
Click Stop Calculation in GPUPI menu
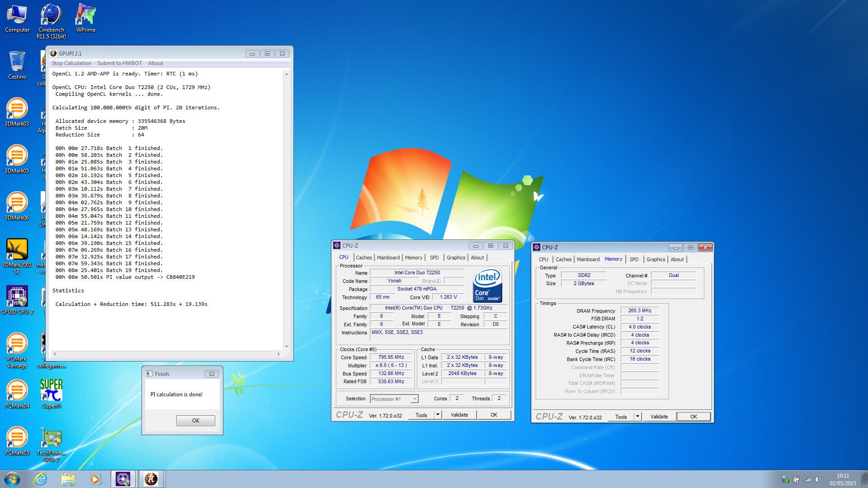point(71,63)
